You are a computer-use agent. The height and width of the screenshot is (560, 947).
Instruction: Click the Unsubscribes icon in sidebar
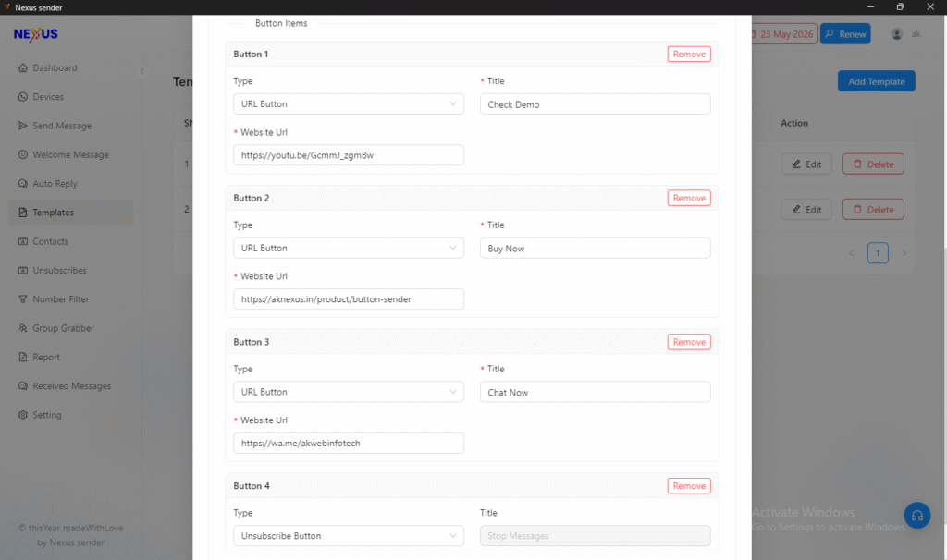tap(23, 271)
